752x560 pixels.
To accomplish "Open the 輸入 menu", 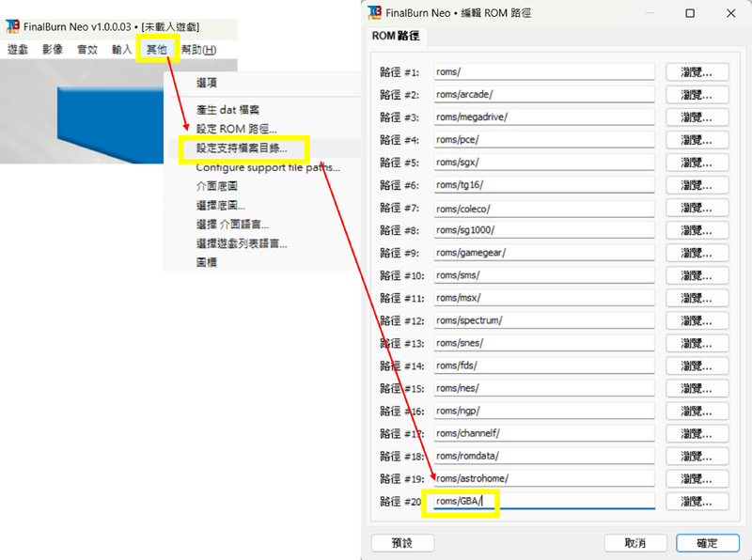I will tap(122, 50).
